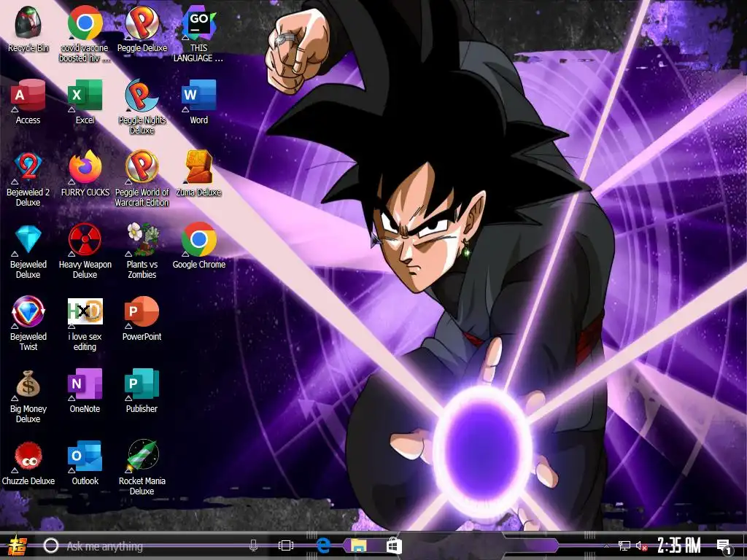The width and height of the screenshot is (747, 560).
Task: Open the network status tray icon
Action: point(624,546)
